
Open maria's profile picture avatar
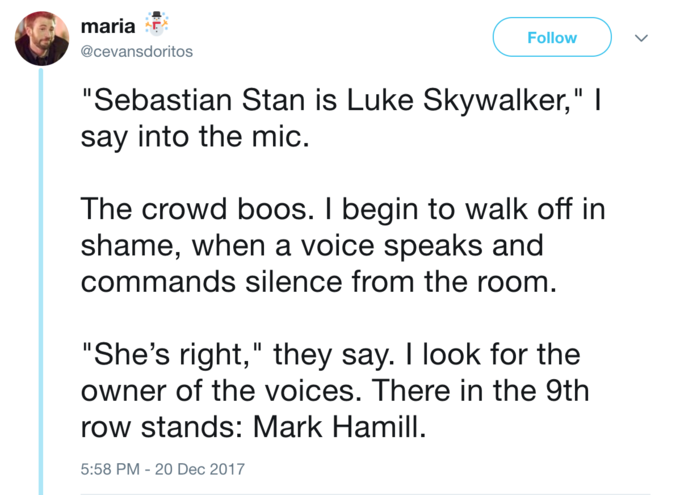pos(42,39)
